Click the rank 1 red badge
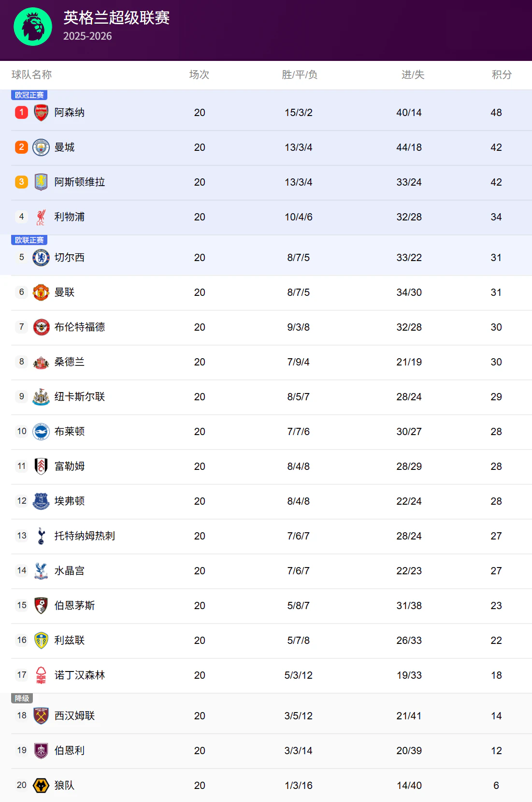Screen dimensions: 532x802 [21, 113]
